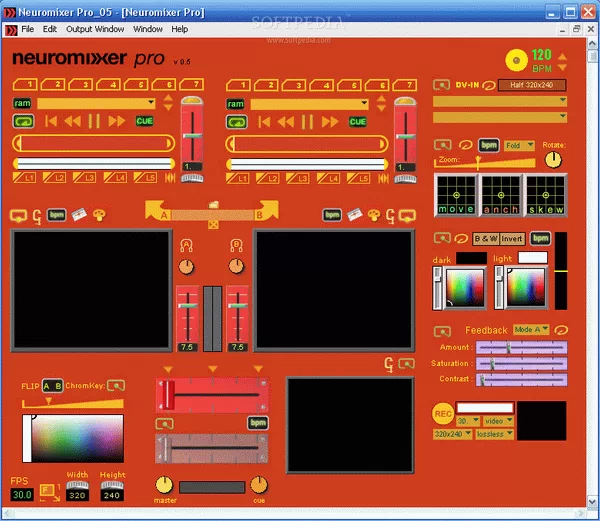Screen dimensions: 600x521
Task: Click left channel mushroom effect icon
Action: point(99,215)
